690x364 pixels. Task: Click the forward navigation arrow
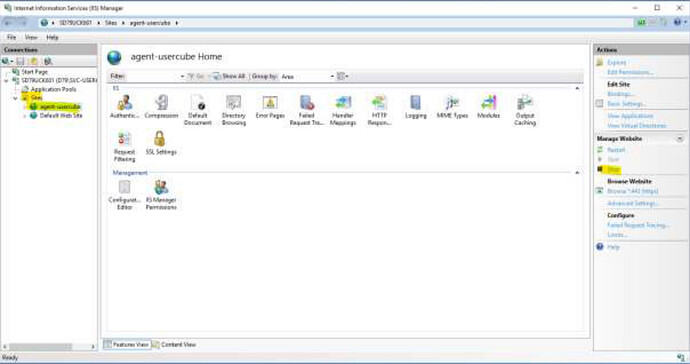pos(23,23)
